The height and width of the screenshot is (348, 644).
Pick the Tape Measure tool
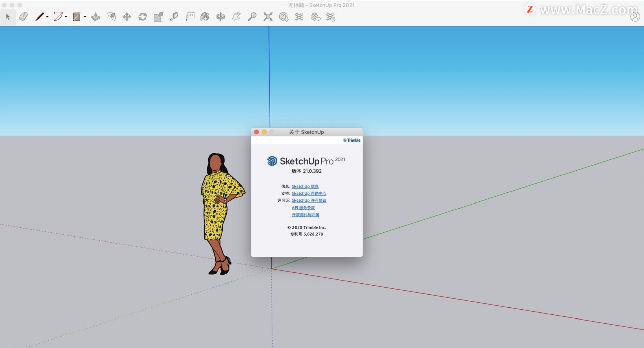(x=174, y=17)
